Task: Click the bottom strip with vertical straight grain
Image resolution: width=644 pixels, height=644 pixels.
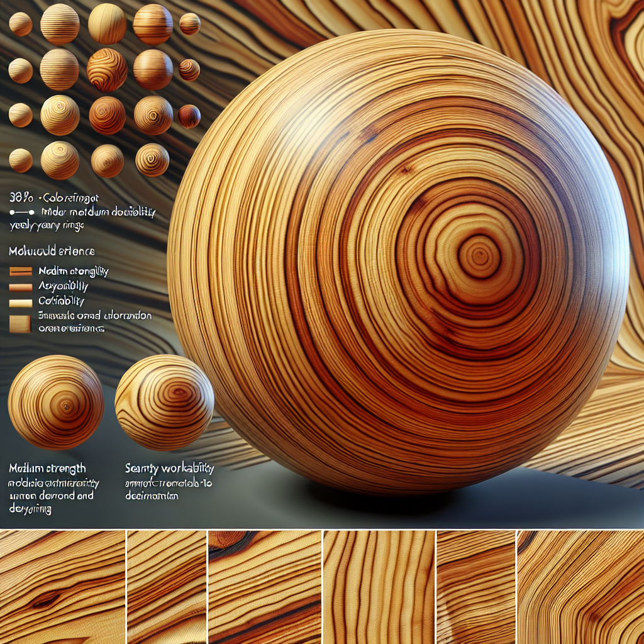Action: pyautogui.click(x=379, y=587)
